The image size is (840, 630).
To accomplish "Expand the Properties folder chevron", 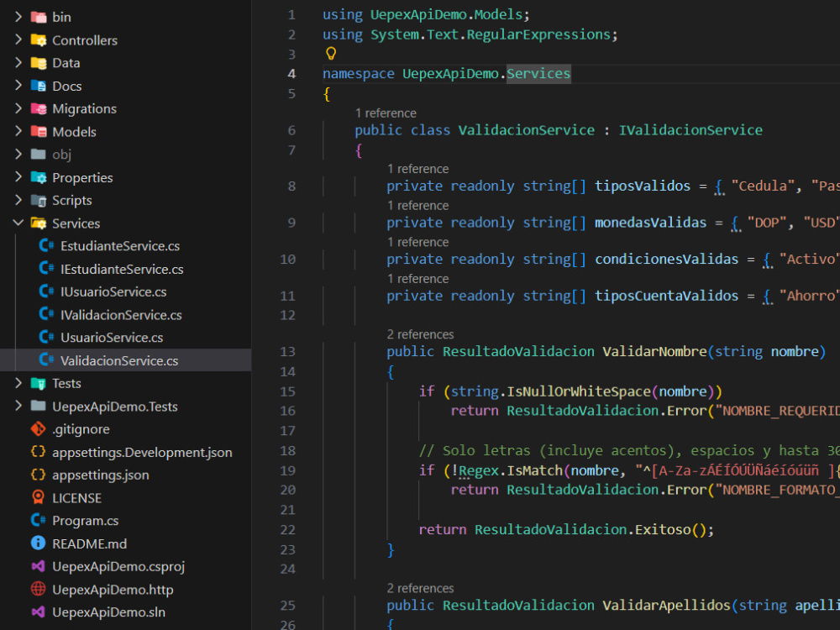I will (18, 176).
